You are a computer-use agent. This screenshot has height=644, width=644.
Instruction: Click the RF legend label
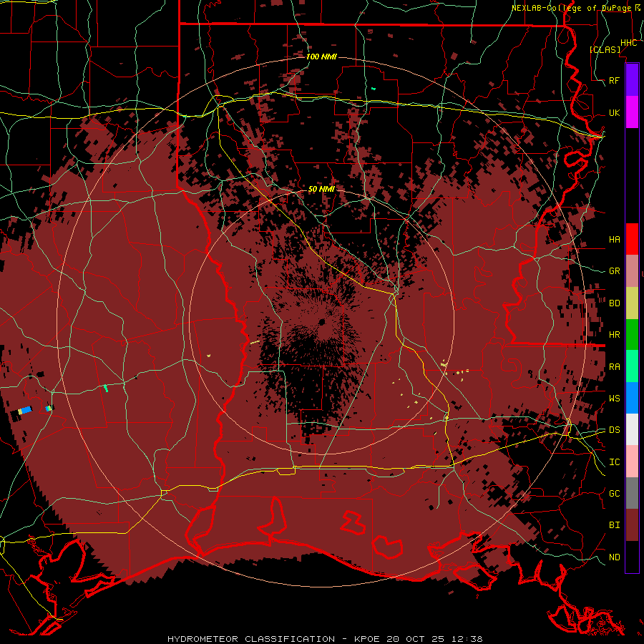pyautogui.click(x=614, y=80)
